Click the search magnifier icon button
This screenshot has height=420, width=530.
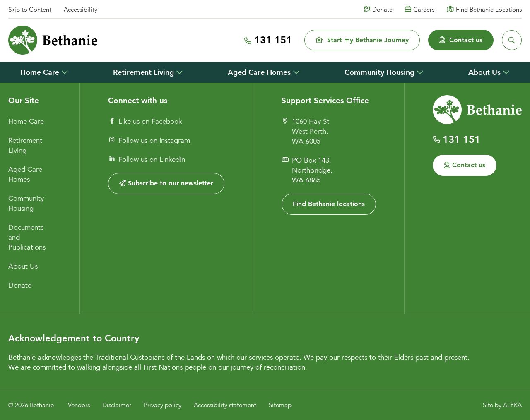tap(512, 40)
